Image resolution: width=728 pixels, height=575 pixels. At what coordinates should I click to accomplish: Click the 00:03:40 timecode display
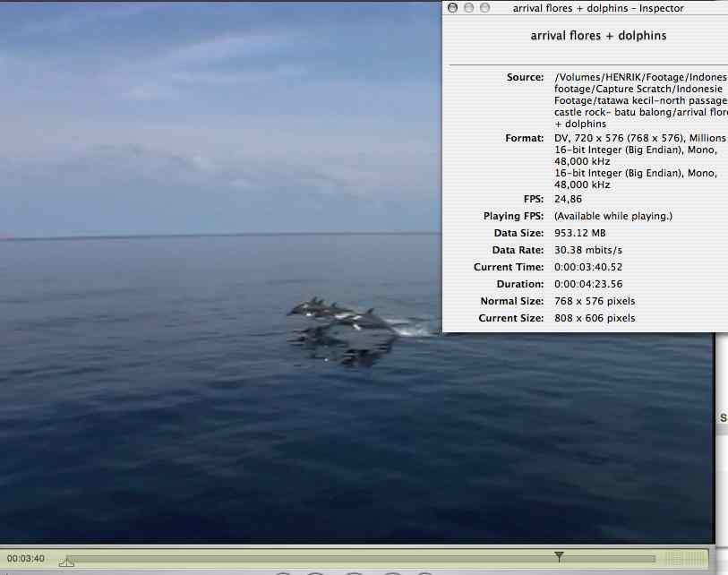tap(25, 559)
